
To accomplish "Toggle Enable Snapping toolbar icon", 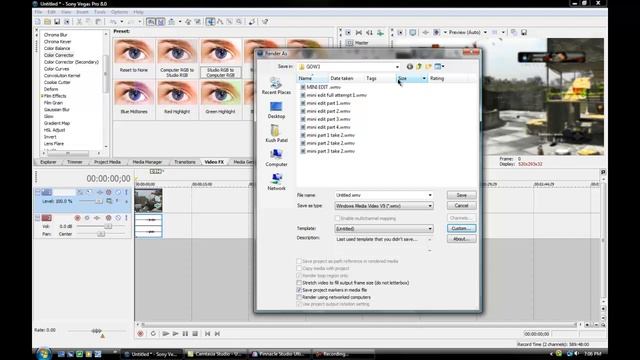I will pos(151,22).
